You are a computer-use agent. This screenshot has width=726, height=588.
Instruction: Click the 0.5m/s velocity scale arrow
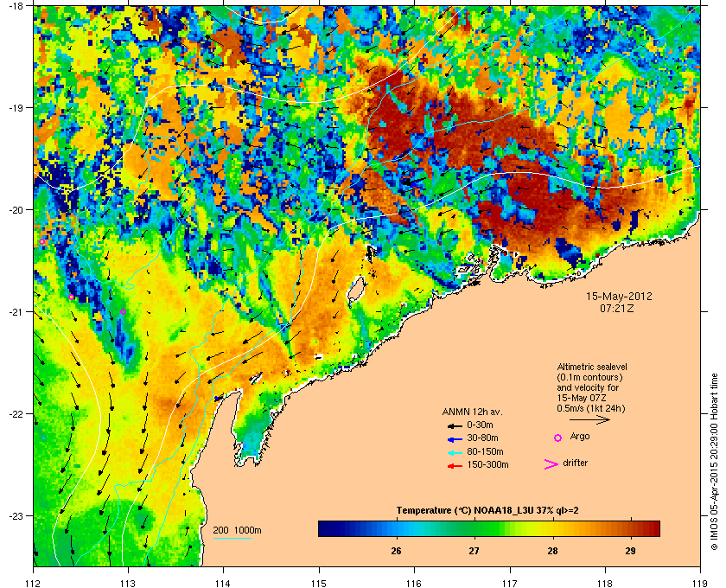589,420
